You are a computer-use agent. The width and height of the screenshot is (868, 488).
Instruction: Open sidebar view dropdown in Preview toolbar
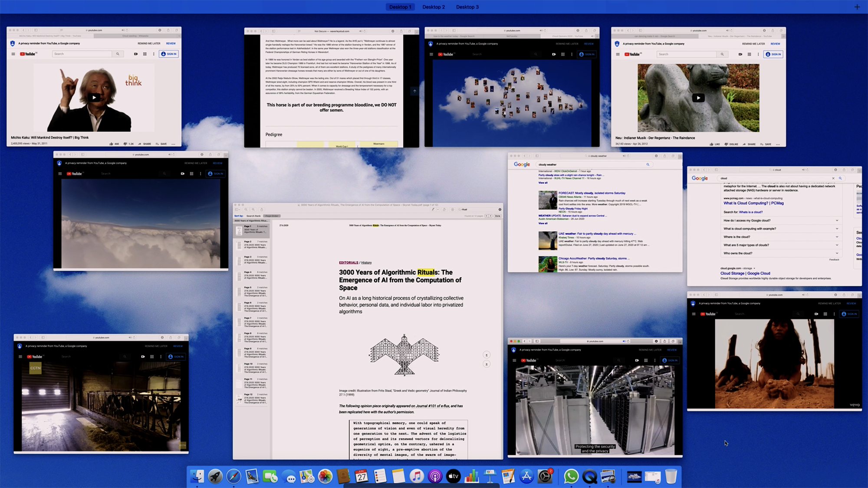[238, 210]
